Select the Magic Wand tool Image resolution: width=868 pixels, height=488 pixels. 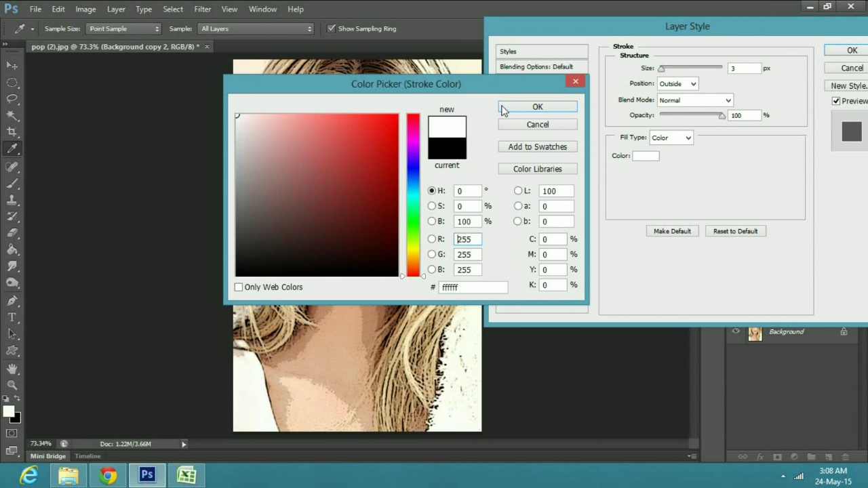12,116
